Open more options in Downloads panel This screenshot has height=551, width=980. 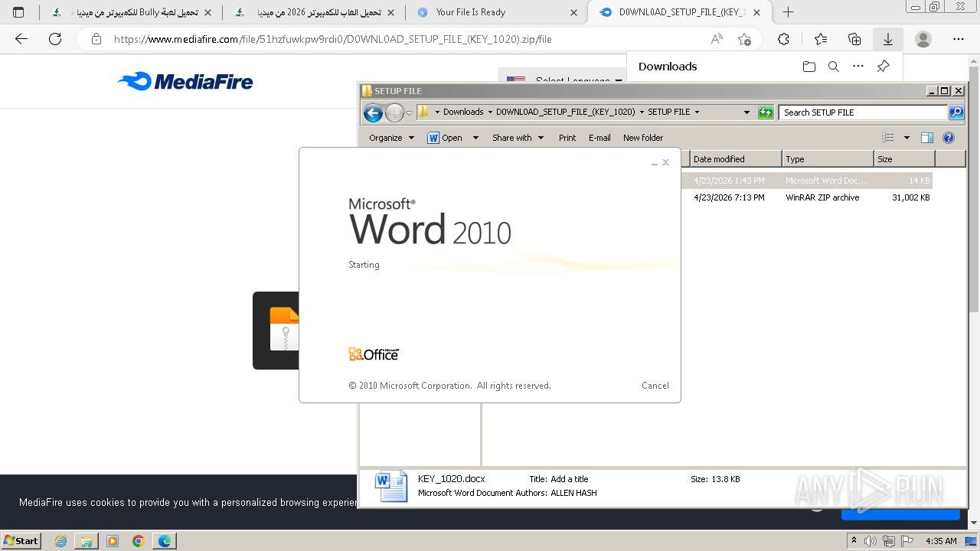(858, 67)
